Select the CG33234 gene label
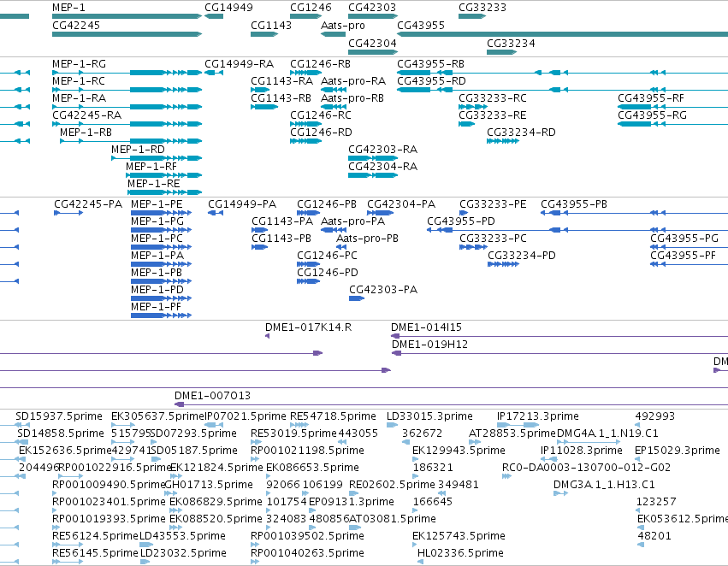The width and height of the screenshot is (728, 566). coord(511,43)
